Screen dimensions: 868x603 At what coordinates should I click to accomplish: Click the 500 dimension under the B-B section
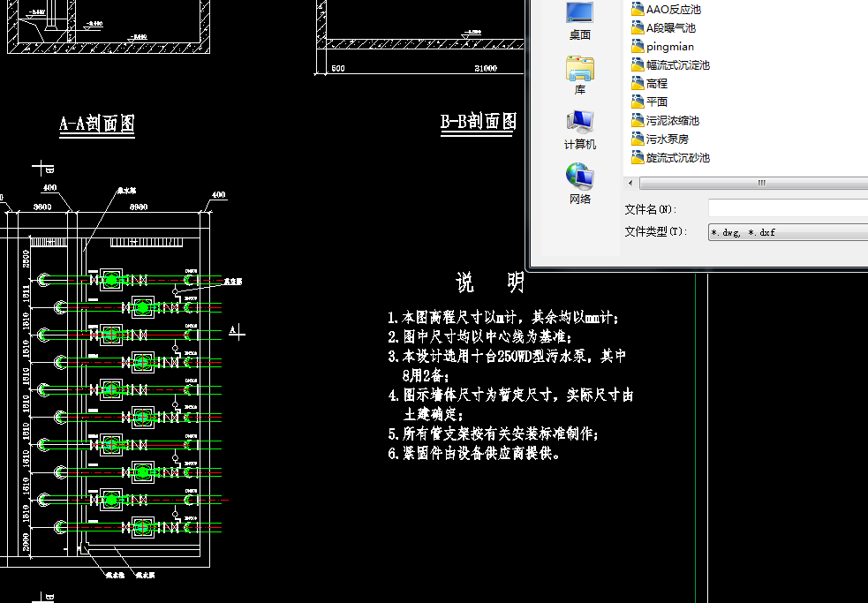pyautogui.click(x=337, y=68)
